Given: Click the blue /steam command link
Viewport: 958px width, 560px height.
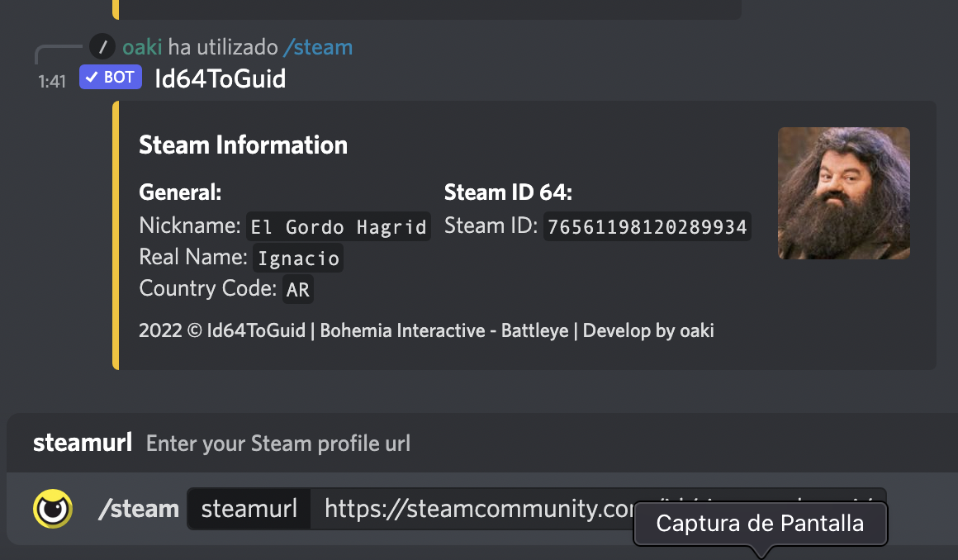Looking at the screenshot, I should click(317, 47).
